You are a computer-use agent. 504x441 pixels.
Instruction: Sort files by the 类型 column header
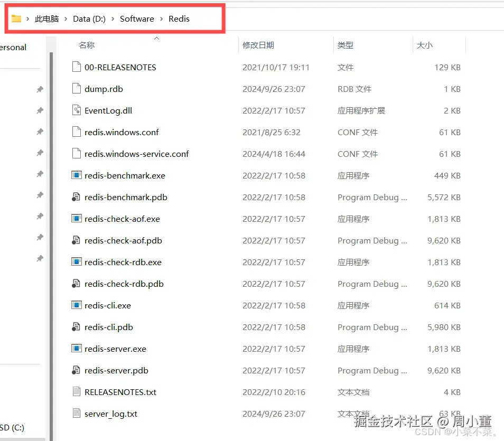coord(346,45)
